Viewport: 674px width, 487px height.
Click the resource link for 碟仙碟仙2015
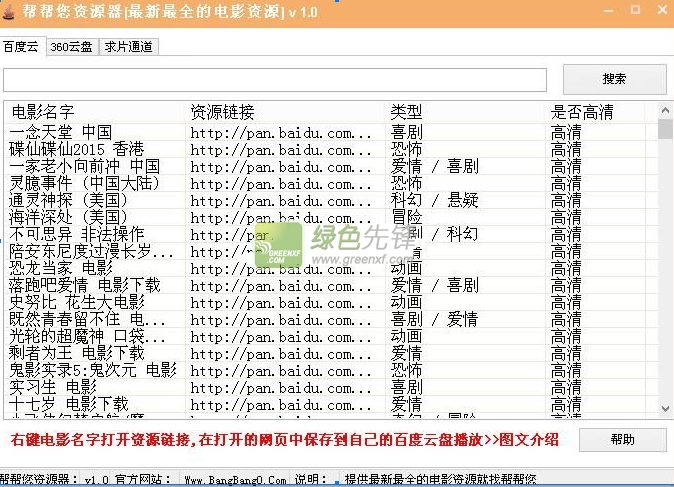(281, 150)
